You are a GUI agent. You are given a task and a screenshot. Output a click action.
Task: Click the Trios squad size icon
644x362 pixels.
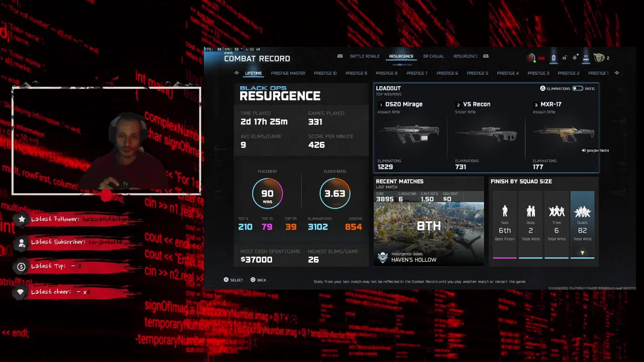coord(556,211)
